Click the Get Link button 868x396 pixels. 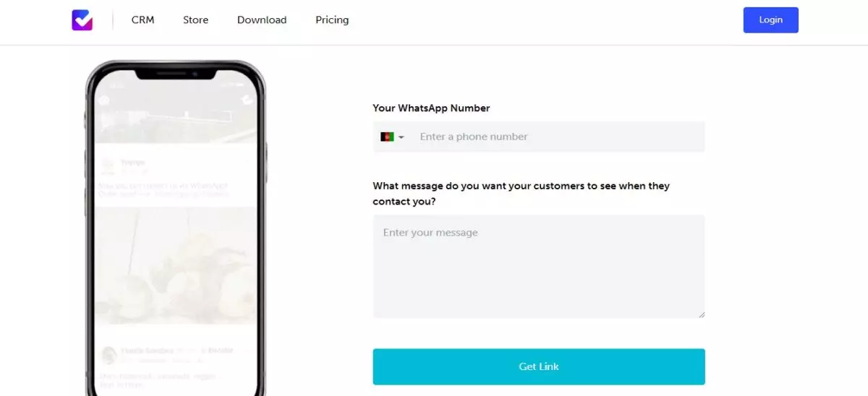point(539,366)
